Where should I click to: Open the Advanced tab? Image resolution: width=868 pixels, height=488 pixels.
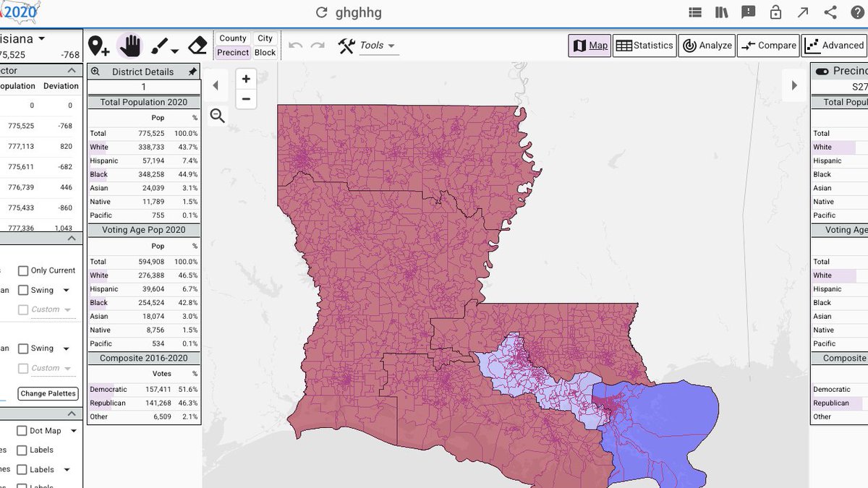click(x=834, y=46)
